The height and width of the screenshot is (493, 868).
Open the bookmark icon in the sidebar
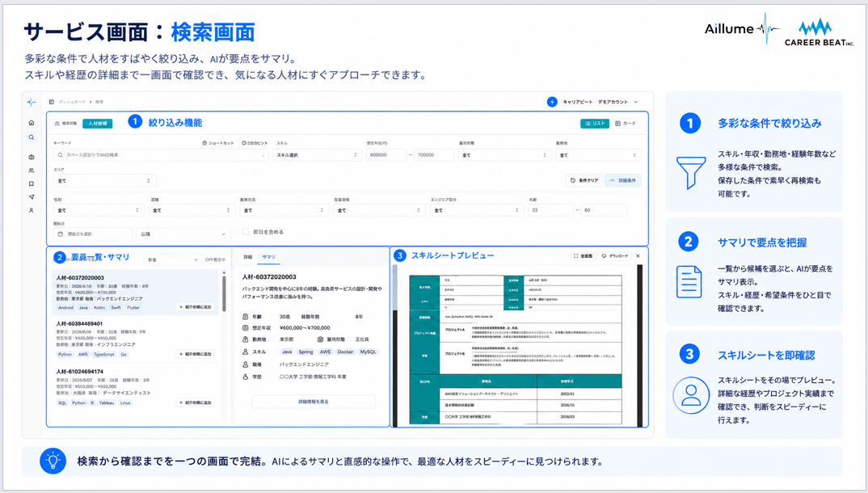32,183
